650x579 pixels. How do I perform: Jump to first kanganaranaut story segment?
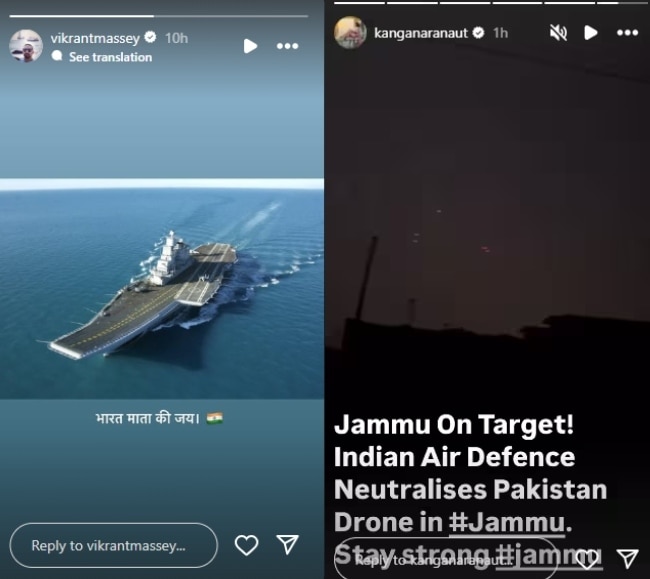click(359, 2)
